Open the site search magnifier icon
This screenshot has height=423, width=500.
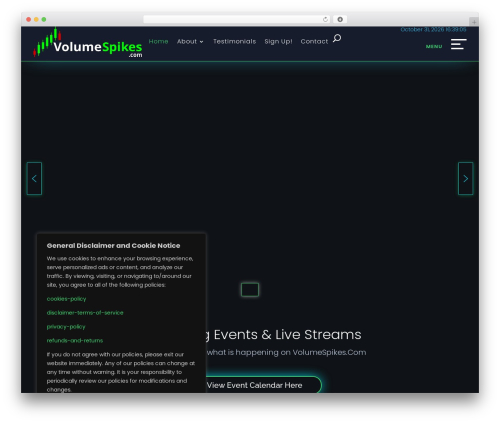point(337,38)
